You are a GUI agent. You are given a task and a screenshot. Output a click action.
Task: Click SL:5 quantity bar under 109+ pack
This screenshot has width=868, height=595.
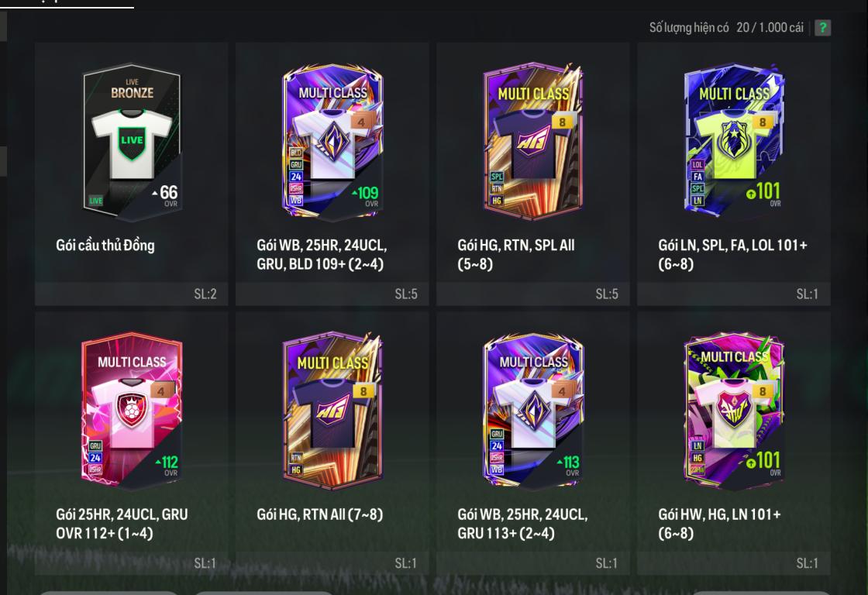pos(332,294)
